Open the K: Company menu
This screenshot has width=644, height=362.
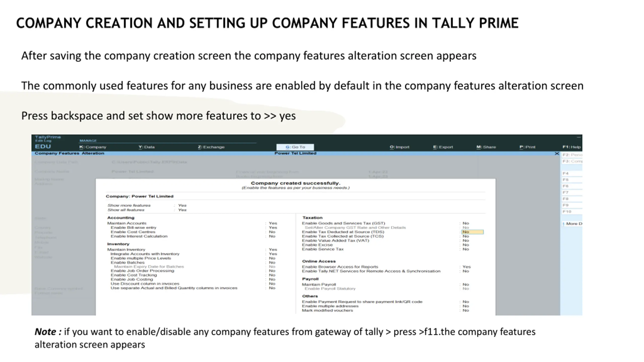[93, 147]
